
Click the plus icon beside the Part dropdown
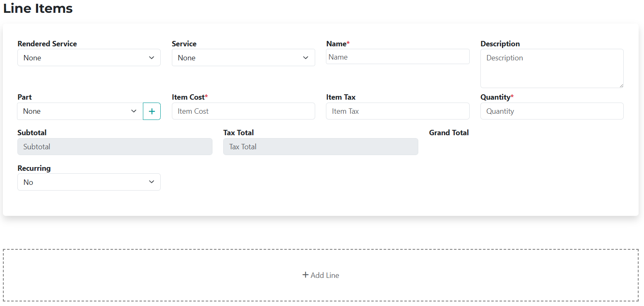pos(152,111)
